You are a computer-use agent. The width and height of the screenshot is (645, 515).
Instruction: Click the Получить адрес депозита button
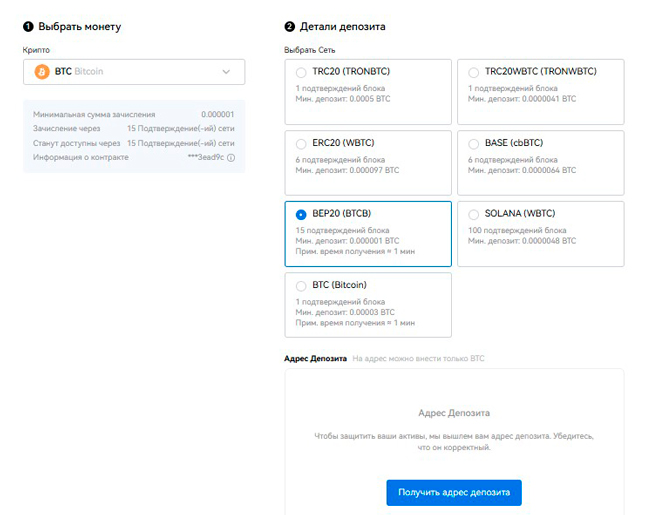[x=454, y=492]
